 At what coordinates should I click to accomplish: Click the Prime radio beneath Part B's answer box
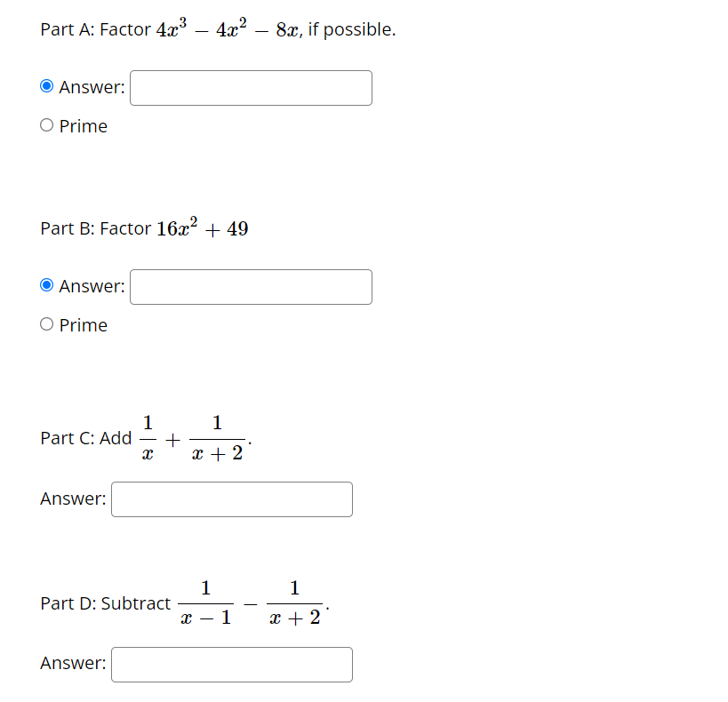click(46, 323)
